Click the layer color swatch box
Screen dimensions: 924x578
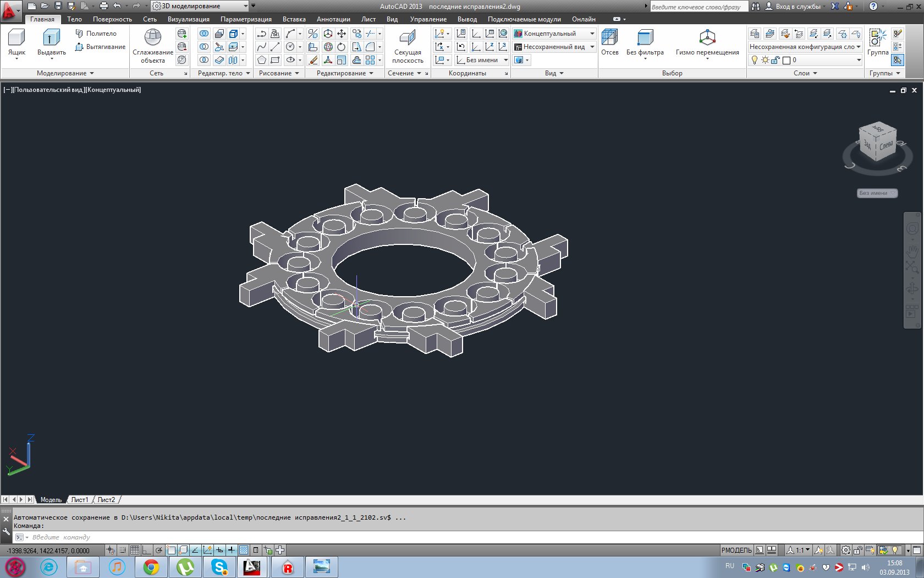click(x=787, y=60)
